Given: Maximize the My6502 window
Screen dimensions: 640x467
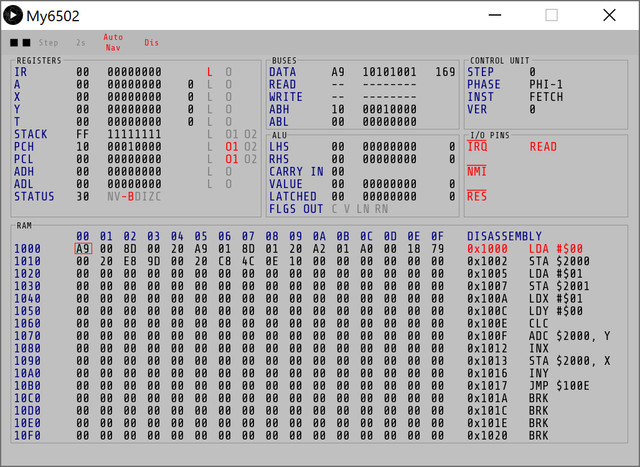Looking at the screenshot, I should (551, 15).
